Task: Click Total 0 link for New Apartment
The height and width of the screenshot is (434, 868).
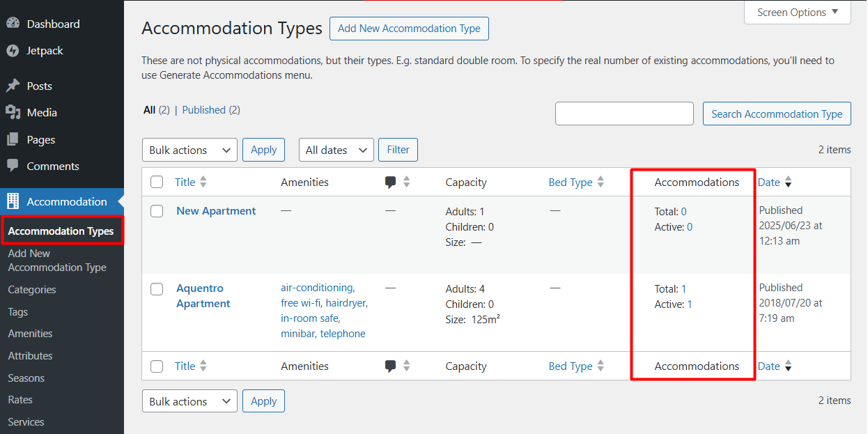Action: [684, 211]
